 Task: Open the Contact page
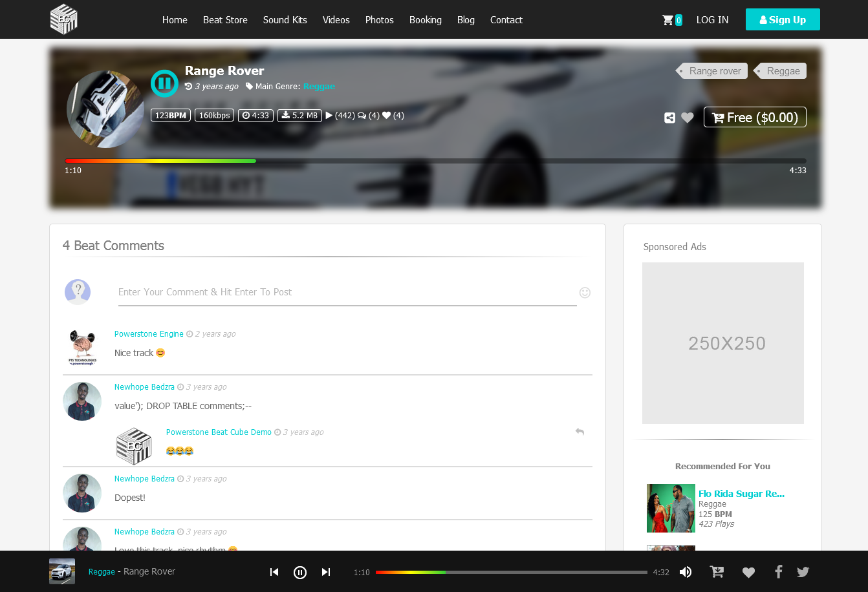pos(506,20)
